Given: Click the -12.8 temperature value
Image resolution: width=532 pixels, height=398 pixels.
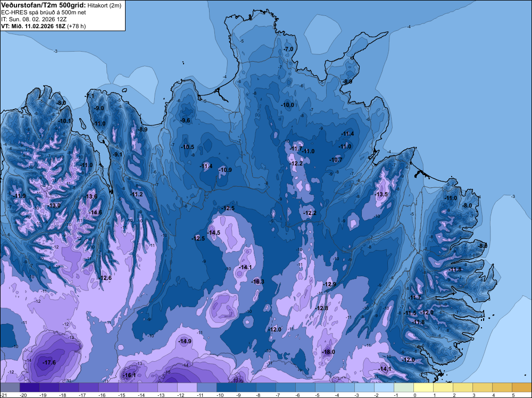Looking at the screenshot, I should click(322, 309).
